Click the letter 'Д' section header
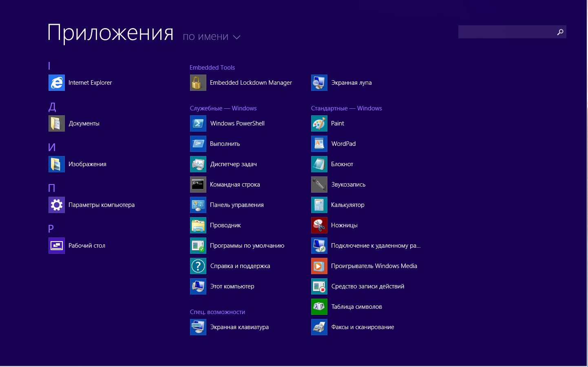588x367 pixels. pos(52,107)
